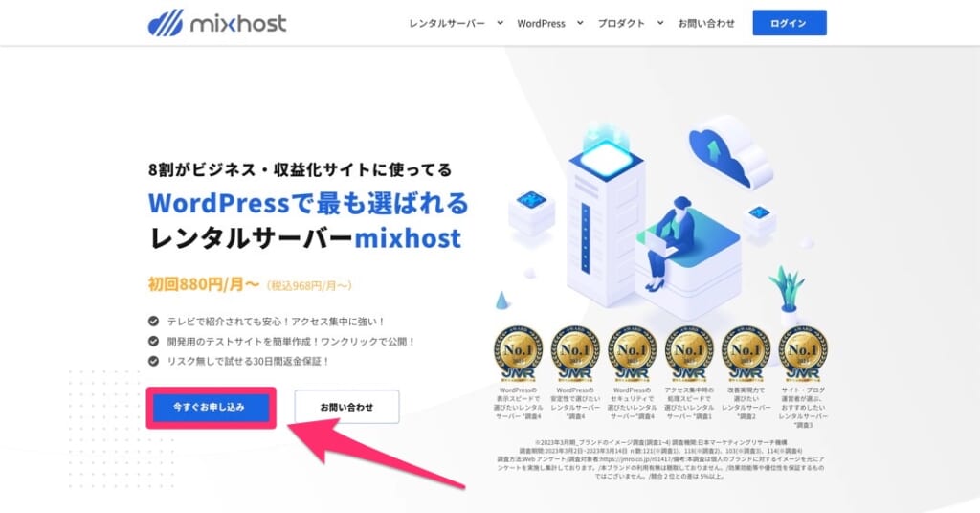Screen dimensions: 980x513
Task: Open the お問い合わせ item in top navigation
Action: 706,23
